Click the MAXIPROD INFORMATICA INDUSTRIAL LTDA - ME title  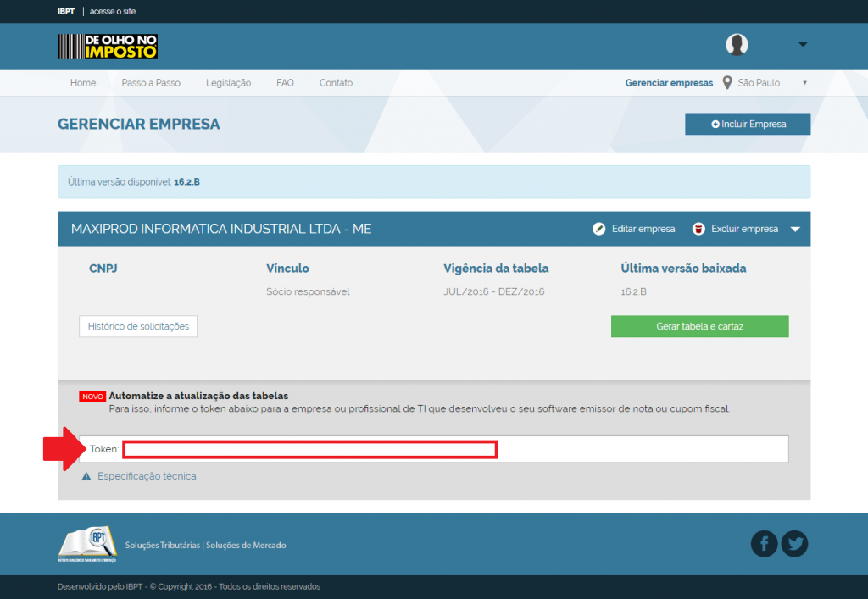pyautogui.click(x=221, y=229)
